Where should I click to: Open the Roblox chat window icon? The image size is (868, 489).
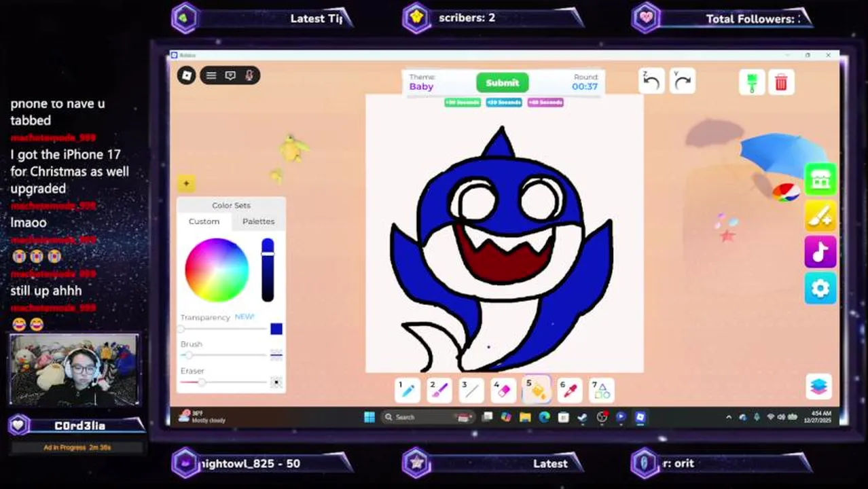[x=230, y=75]
